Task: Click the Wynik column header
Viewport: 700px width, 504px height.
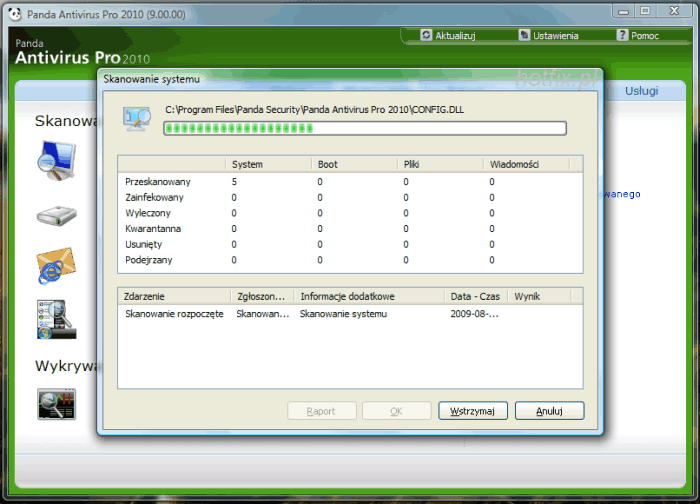Action: pyautogui.click(x=538, y=297)
